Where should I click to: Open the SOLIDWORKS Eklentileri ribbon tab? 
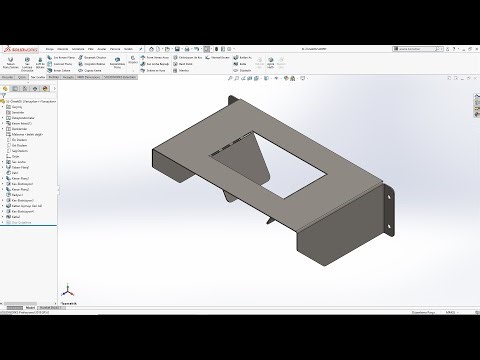(x=120, y=77)
